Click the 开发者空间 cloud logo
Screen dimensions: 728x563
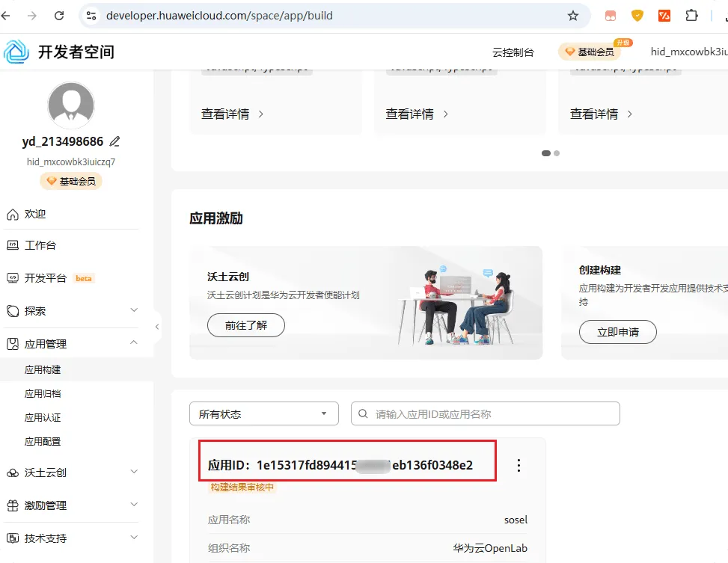pos(16,52)
